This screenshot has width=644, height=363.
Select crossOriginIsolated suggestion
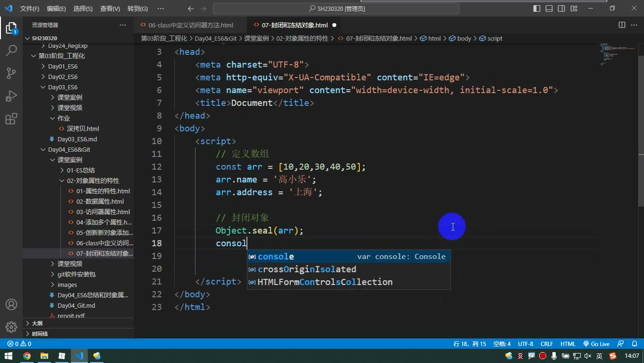[x=349, y=269]
